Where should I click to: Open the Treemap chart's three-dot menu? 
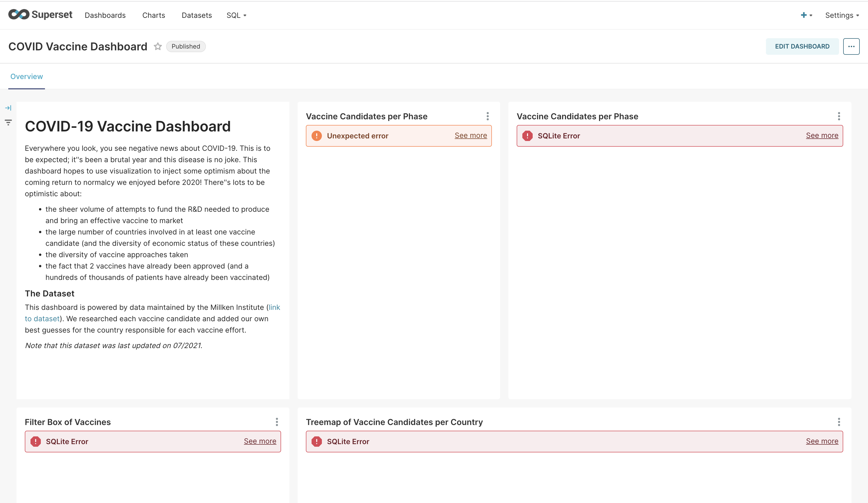[839, 422]
